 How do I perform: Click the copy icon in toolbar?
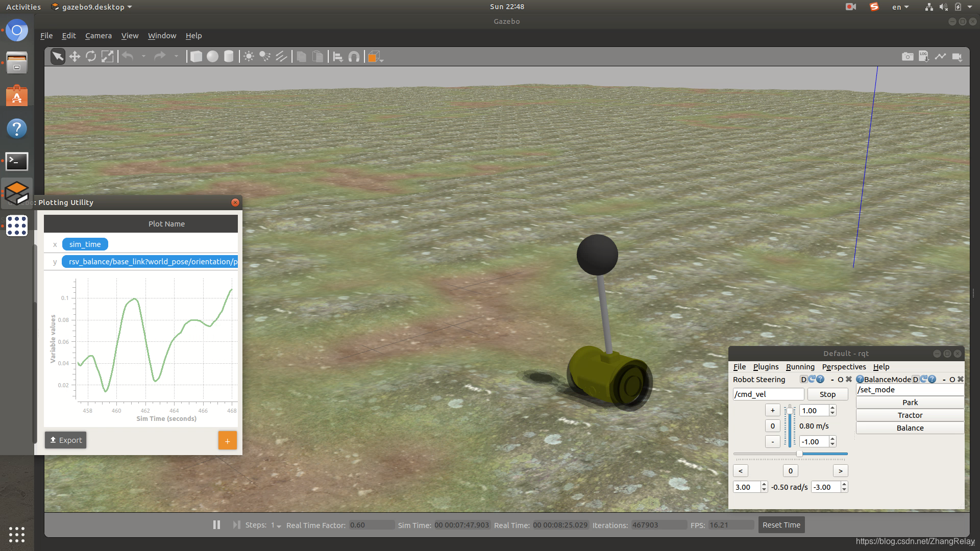(x=302, y=57)
